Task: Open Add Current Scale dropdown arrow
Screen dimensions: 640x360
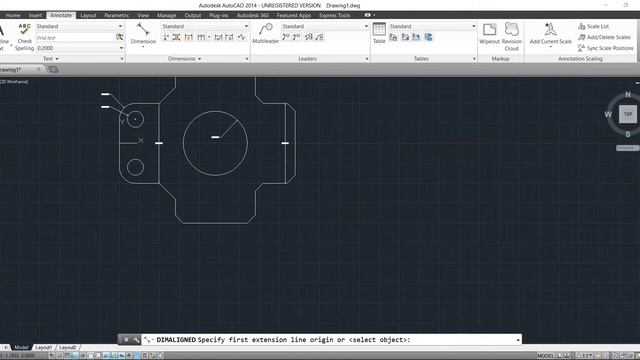Action: click(551, 47)
